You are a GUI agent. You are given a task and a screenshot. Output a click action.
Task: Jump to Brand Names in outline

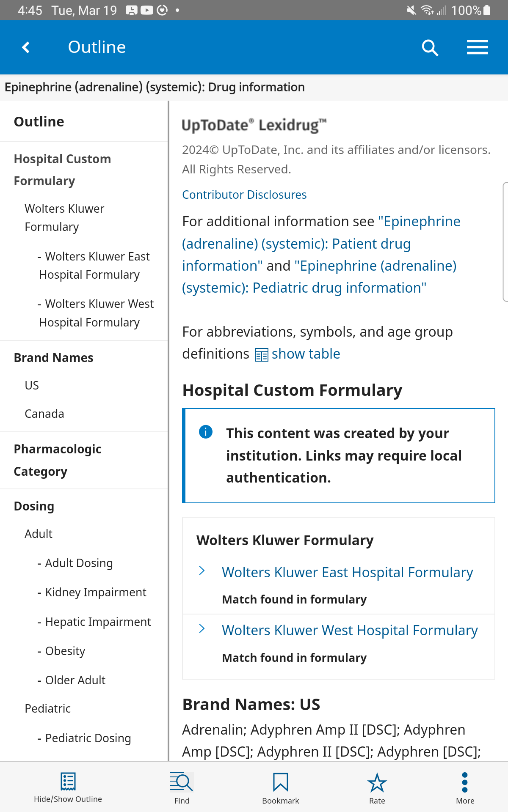point(53,358)
